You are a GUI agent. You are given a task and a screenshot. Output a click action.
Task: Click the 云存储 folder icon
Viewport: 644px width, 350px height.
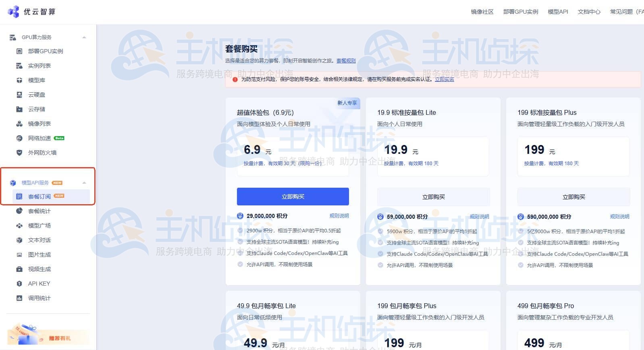pos(19,109)
